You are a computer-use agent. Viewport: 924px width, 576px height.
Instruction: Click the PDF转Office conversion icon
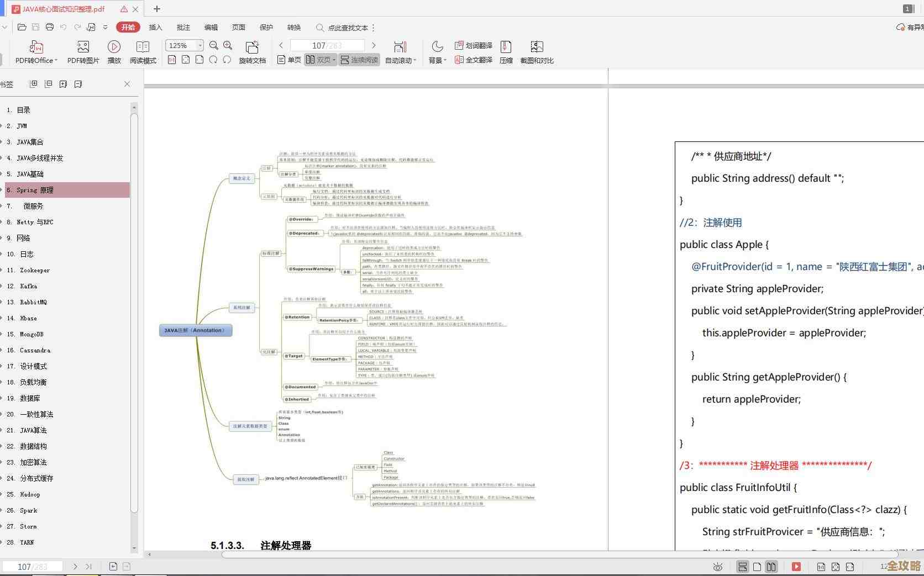click(36, 47)
